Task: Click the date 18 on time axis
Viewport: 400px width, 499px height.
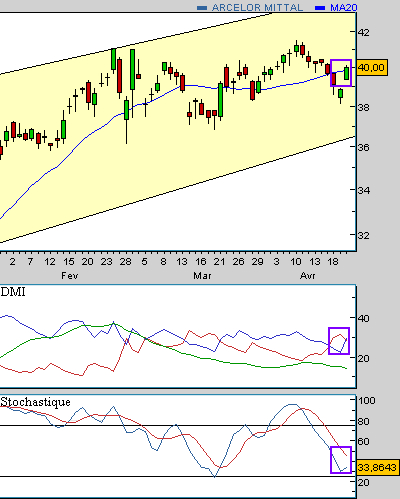Action: [x=333, y=262]
